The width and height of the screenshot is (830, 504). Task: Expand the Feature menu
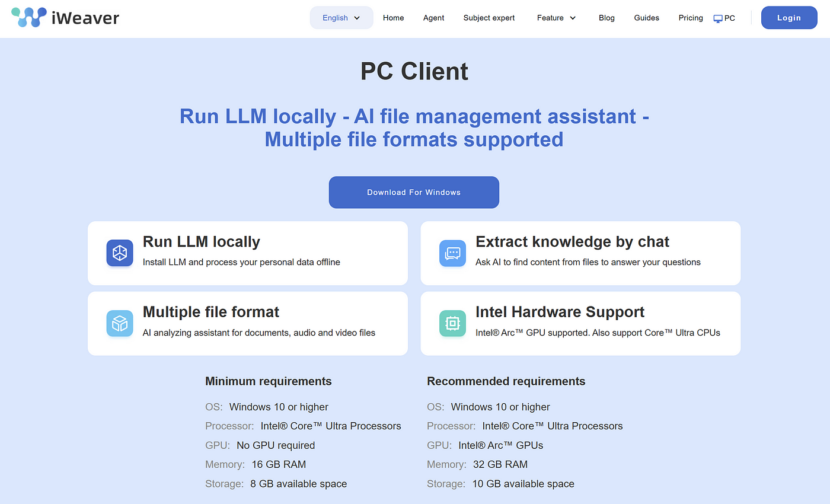[556, 18]
